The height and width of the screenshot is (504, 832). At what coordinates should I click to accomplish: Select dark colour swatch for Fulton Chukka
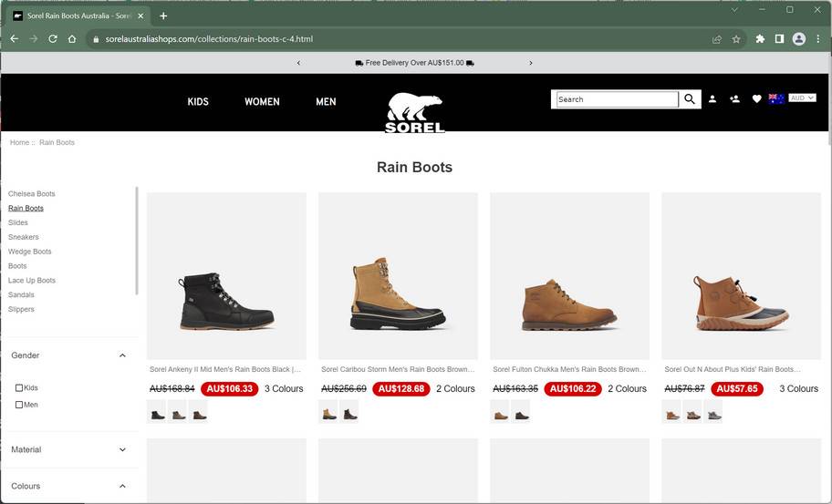point(522,412)
